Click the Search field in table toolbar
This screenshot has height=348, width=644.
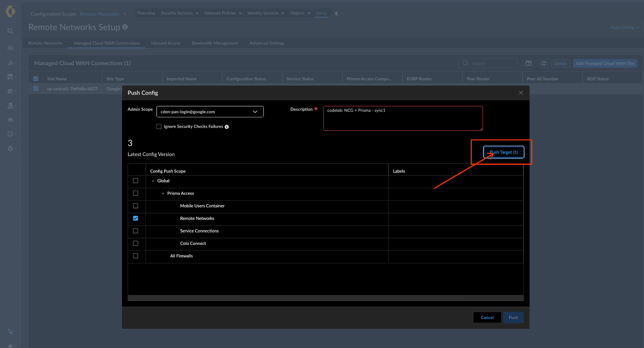[488, 63]
